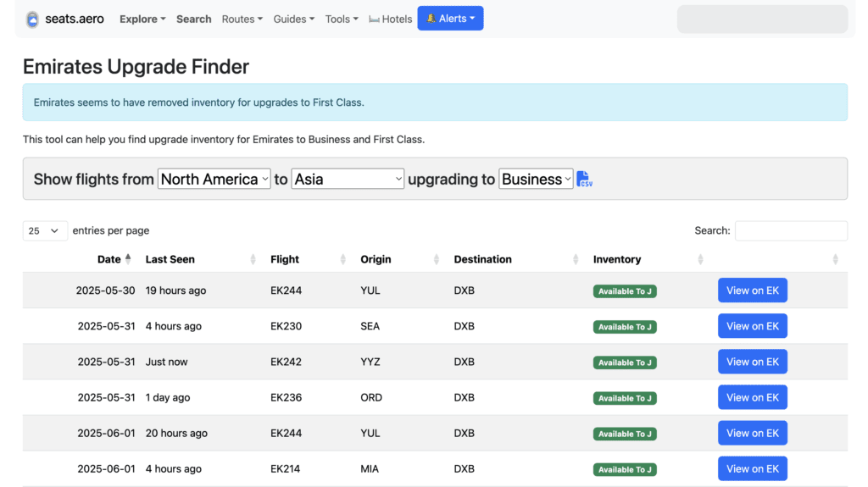
Task: Click the seats.aero logo icon
Action: click(33, 19)
